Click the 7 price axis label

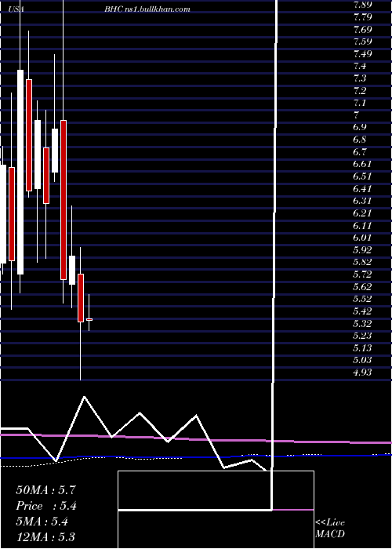[x=356, y=115]
